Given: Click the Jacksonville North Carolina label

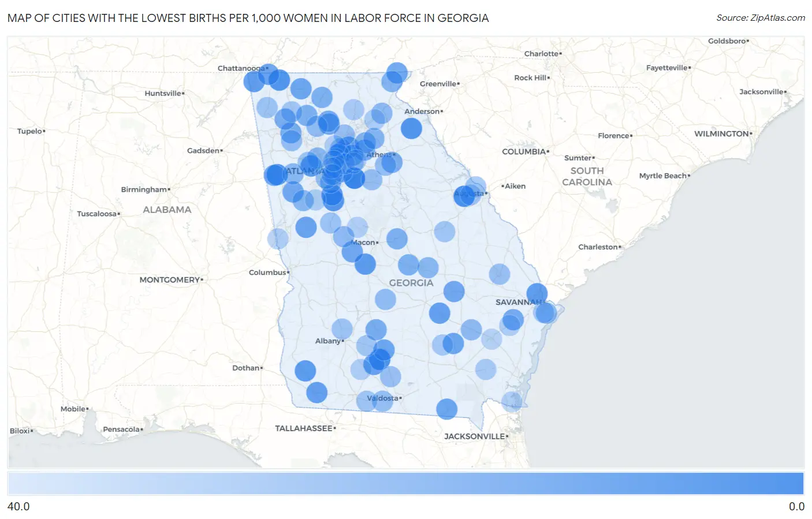Looking at the screenshot, I should coord(762,92).
